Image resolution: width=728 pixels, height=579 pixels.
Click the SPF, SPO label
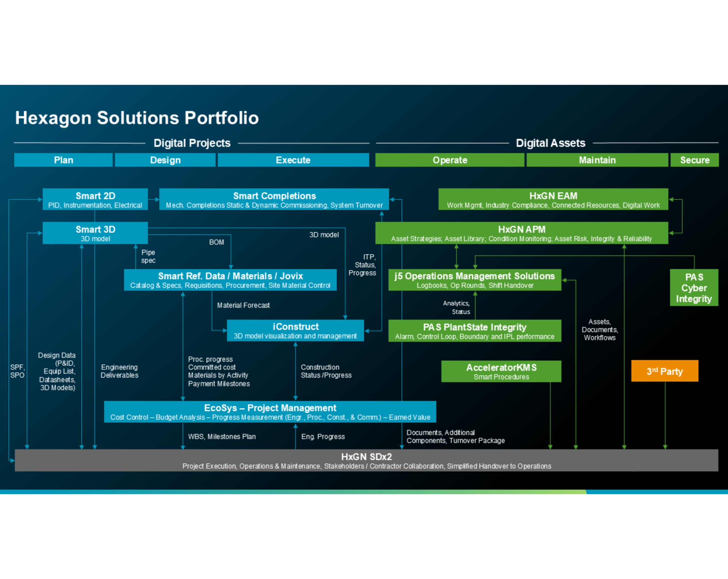17,371
